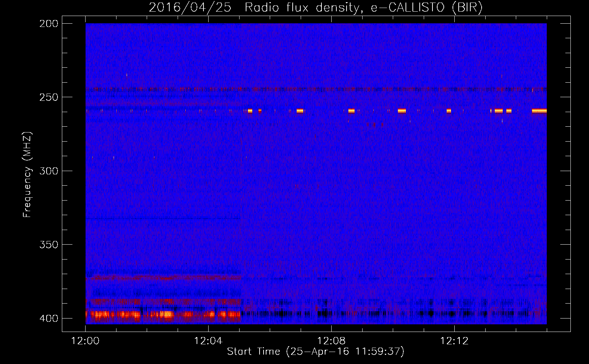This screenshot has height=364, width=589.
Task: Select the 12:04 time tick label
Action: pos(208,341)
